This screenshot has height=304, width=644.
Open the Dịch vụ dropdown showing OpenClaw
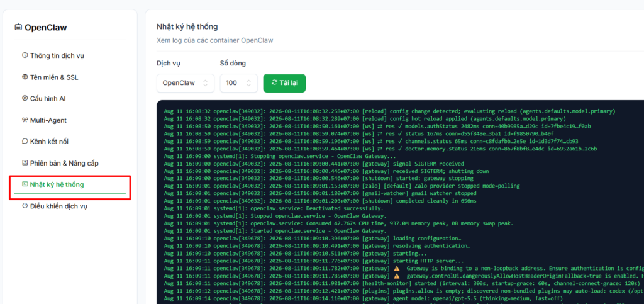coord(186,83)
